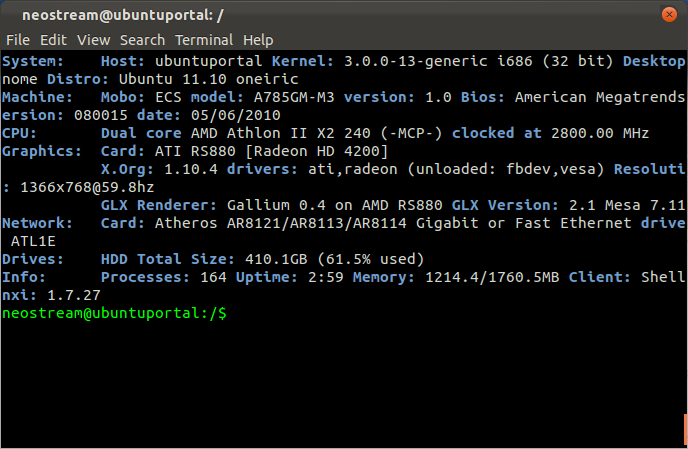This screenshot has width=688, height=449.
Task: Click '2.1 Mesa 7.11' text
Action: pos(627,205)
